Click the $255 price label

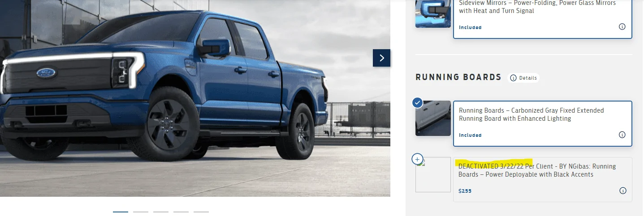[465, 191]
